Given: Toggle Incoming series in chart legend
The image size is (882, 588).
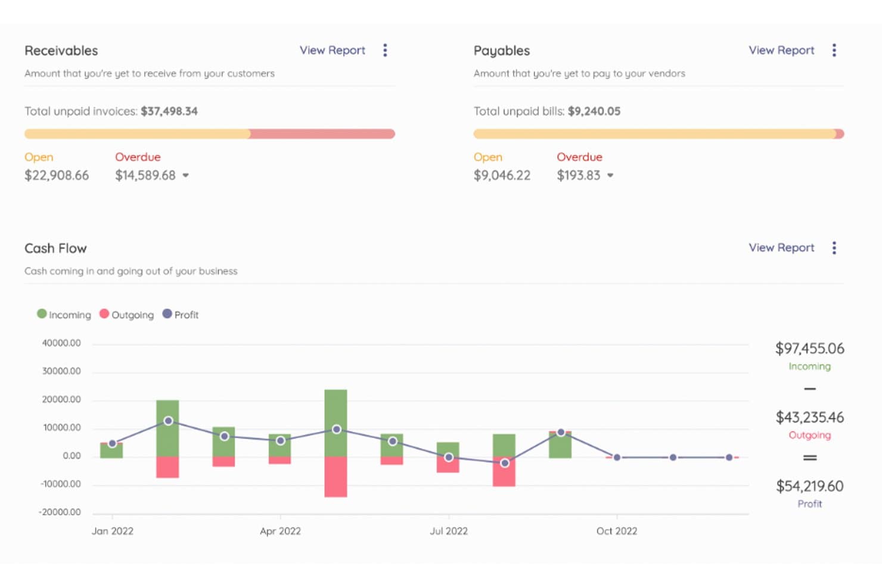Looking at the screenshot, I should click(x=64, y=315).
